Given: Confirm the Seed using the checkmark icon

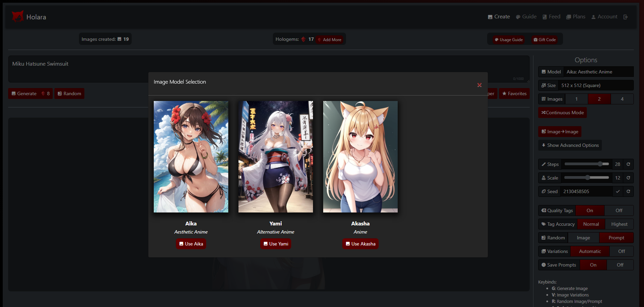Looking at the screenshot, I should point(617,191).
